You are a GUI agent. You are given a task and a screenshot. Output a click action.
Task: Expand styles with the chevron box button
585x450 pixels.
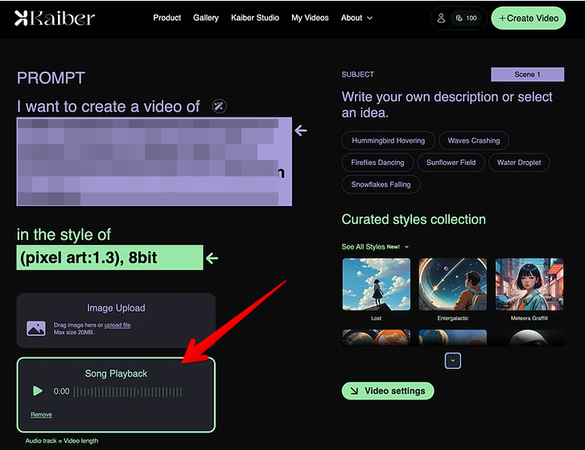(x=453, y=360)
